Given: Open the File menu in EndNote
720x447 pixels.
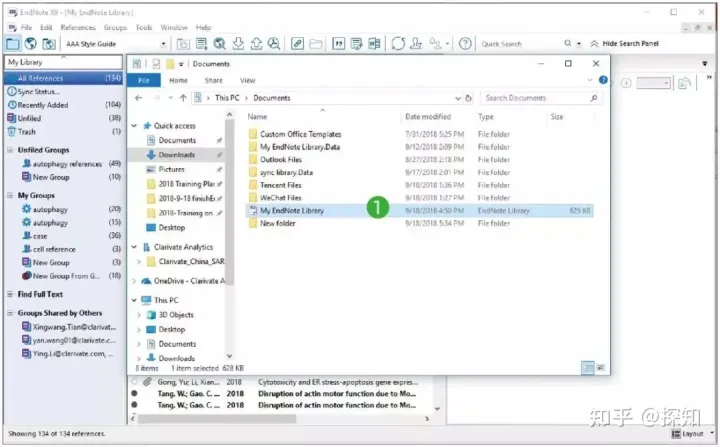Looking at the screenshot, I should pyautogui.click(x=26, y=27).
